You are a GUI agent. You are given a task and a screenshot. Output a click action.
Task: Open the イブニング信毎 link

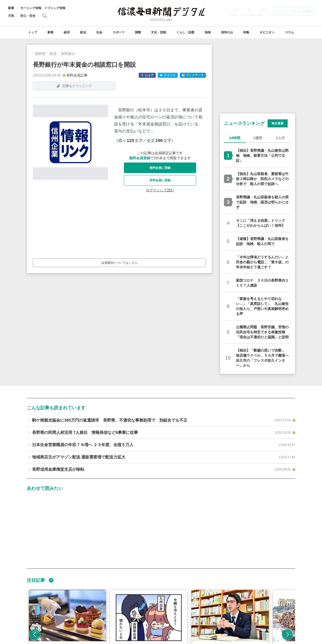(55, 8)
